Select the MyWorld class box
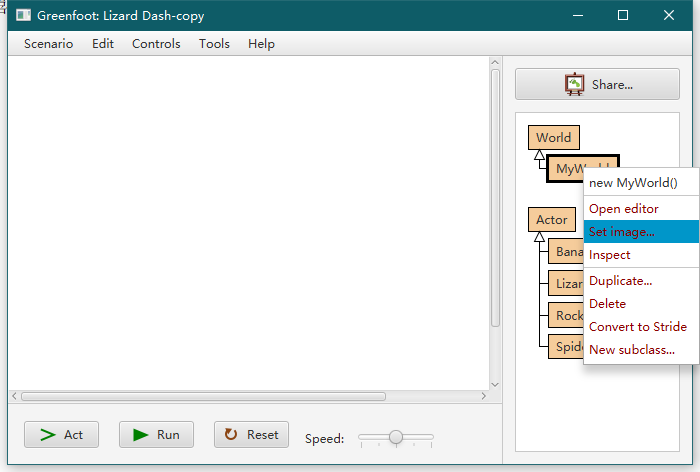Screen dimensions: 700x472 click(x=565, y=168)
